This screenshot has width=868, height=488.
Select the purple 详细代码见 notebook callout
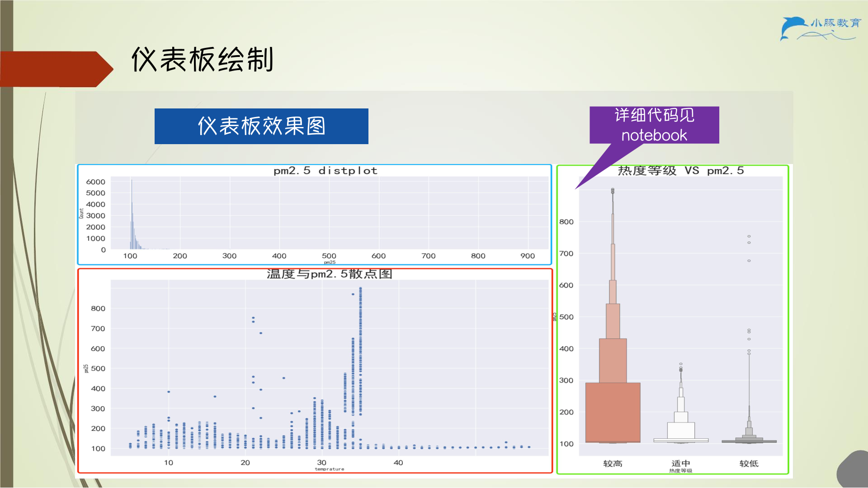click(654, 125)
